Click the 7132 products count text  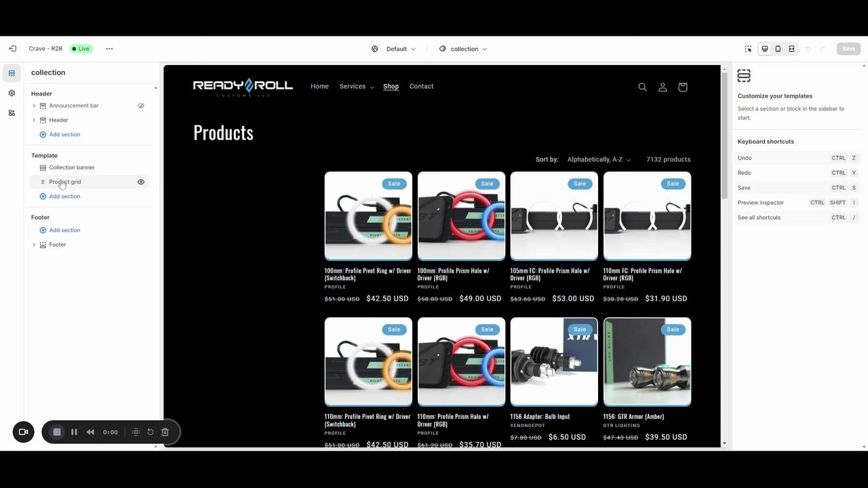point(668,159)
